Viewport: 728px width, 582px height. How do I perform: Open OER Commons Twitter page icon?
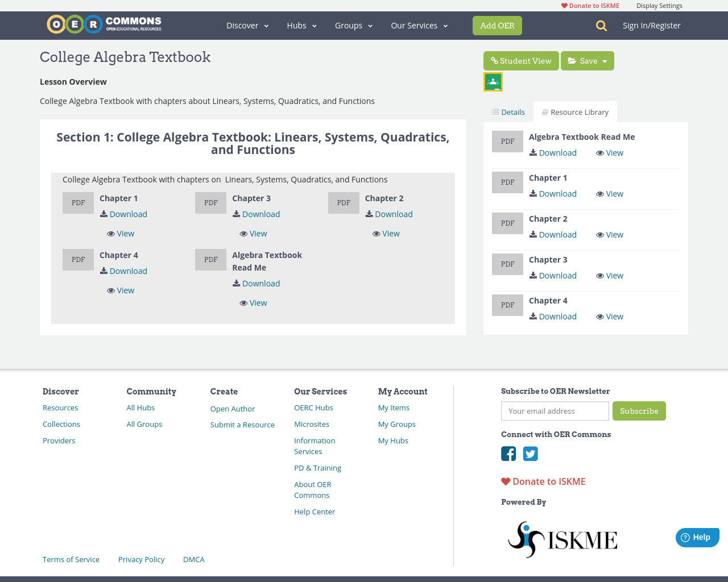[x=530, y=454]
